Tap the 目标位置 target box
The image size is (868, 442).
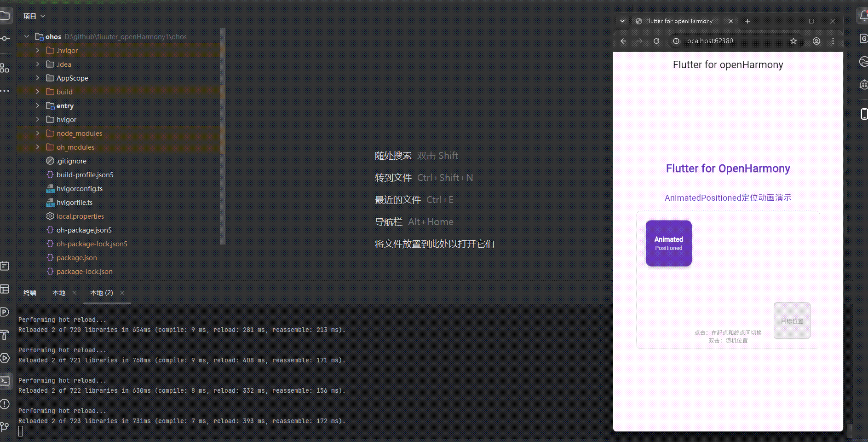(x=792, y=321)
